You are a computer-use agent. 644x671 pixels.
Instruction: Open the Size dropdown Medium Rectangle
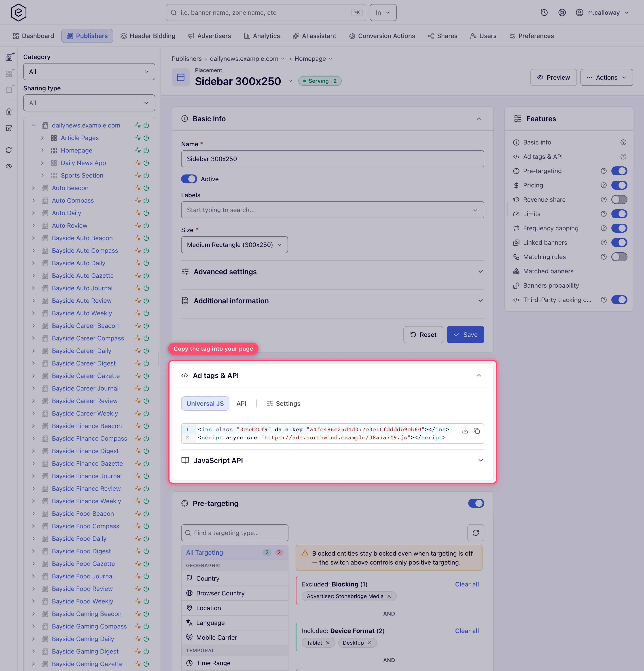(234, 245)
